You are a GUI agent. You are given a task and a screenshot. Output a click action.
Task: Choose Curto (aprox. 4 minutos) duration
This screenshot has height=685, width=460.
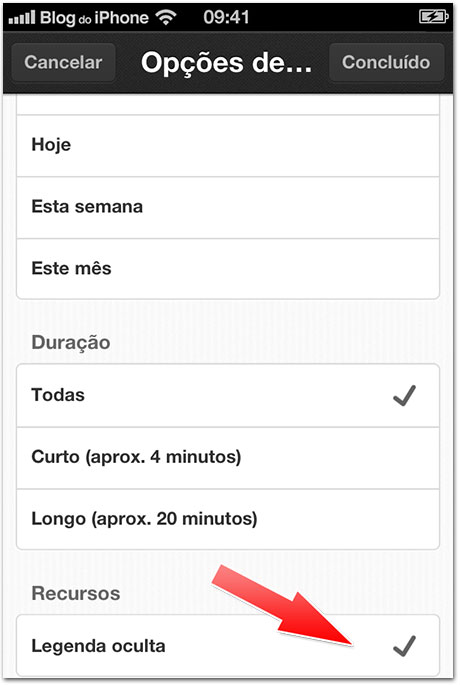[x=228, y=458]
